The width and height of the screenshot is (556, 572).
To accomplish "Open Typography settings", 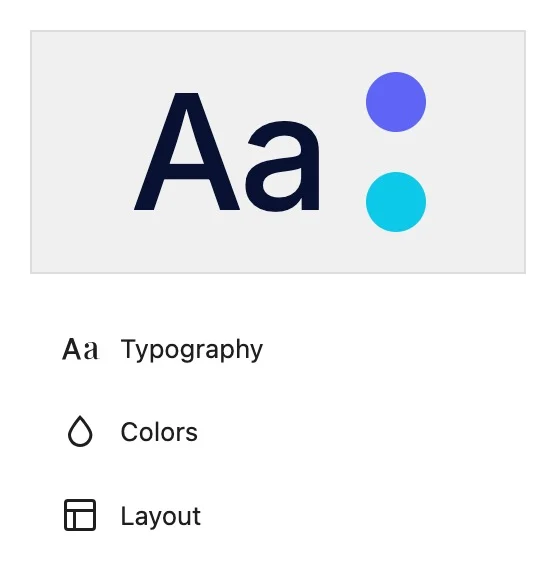I will [x=162, y=349].
